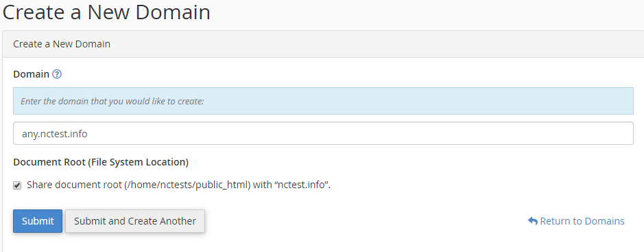Click the 'any.nctest.info' text in the field

55,134
